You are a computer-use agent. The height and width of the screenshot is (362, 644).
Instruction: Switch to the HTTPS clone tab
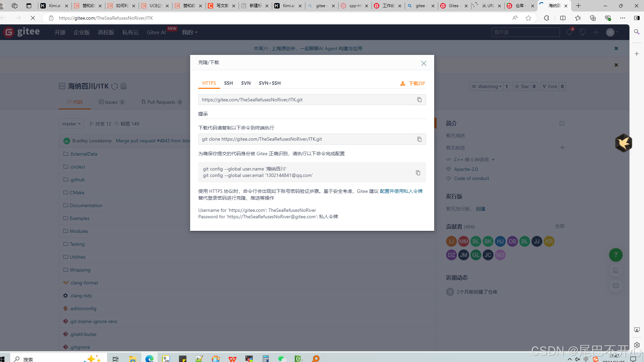(x=209, y=83)
